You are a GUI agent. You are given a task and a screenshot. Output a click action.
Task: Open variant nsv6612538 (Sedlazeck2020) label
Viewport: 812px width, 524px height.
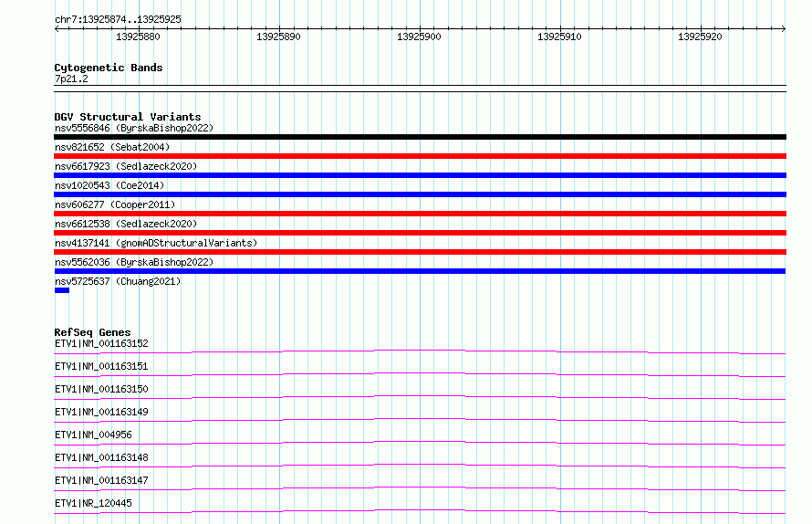[x=126, y=224]
